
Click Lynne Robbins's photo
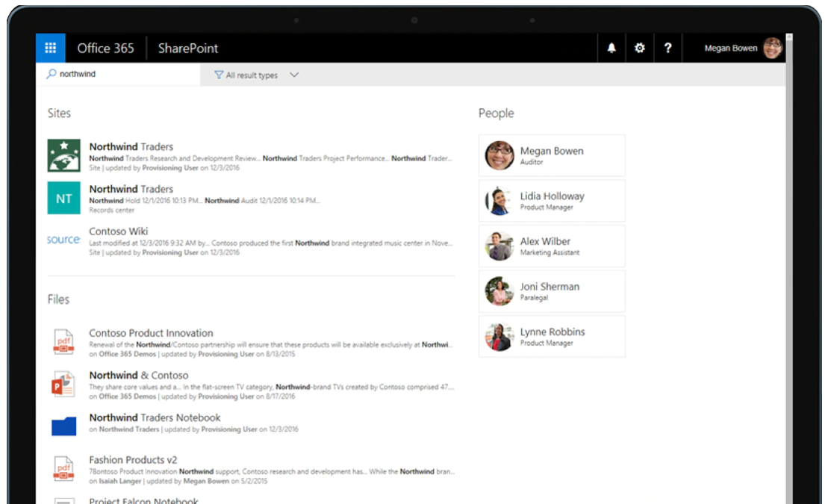pos(499,337)
